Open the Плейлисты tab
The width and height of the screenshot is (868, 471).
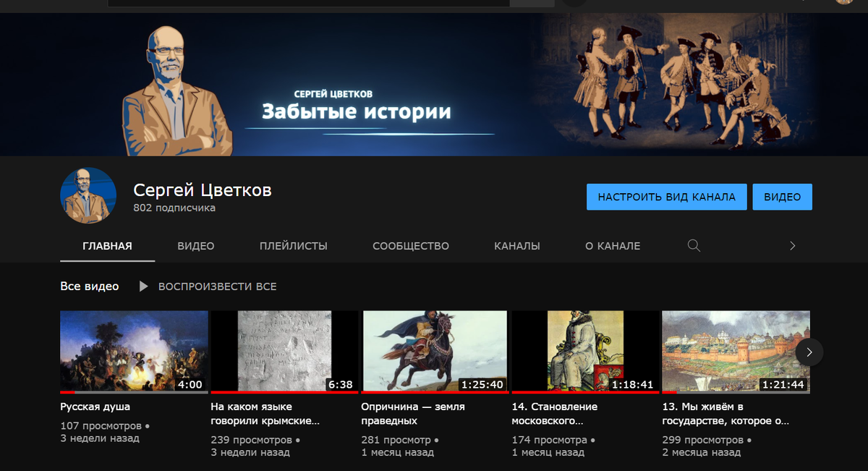coord(294,246)
